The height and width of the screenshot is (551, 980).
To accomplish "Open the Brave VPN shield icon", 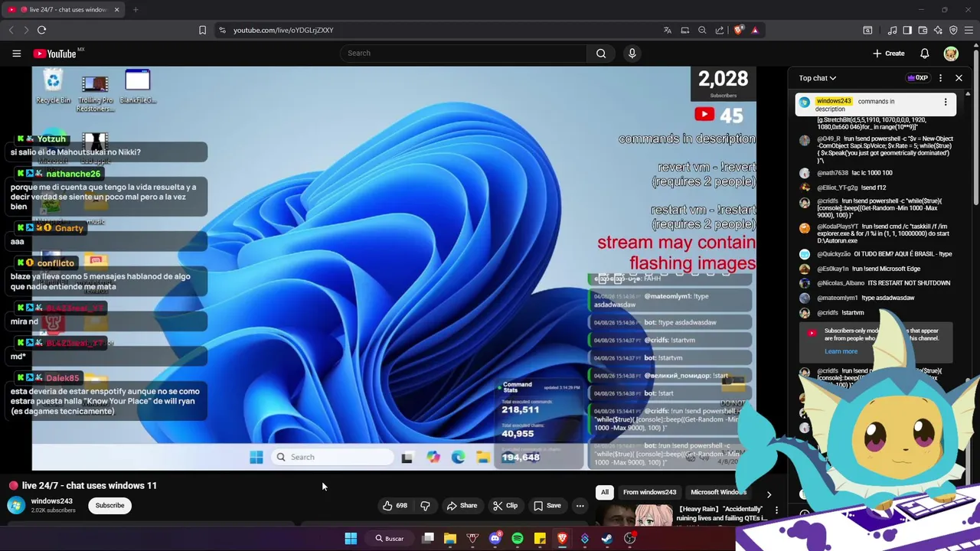I will pyautogui.click(x=953, y=30).
